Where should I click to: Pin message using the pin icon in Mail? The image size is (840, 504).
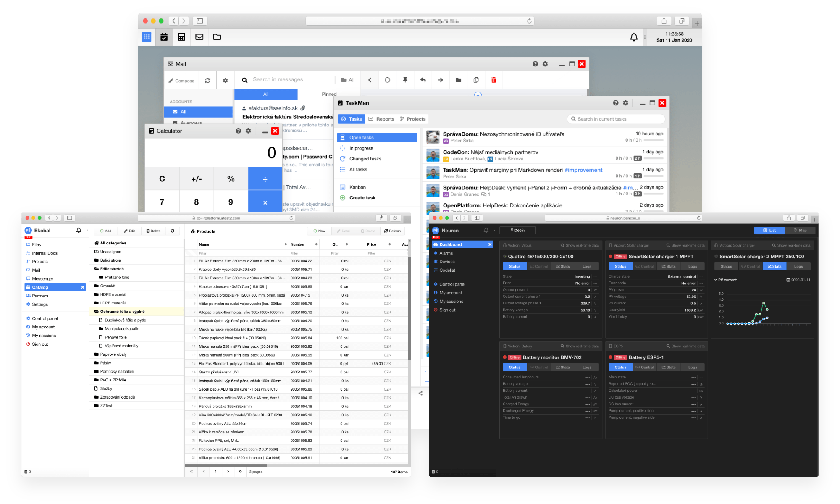pos(405,80)
